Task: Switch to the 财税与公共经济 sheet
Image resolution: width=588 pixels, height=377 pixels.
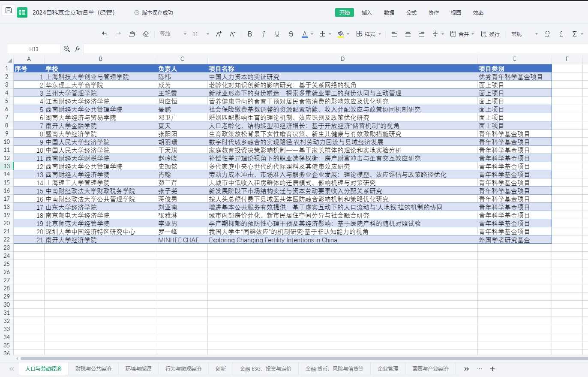Action: 93,368
